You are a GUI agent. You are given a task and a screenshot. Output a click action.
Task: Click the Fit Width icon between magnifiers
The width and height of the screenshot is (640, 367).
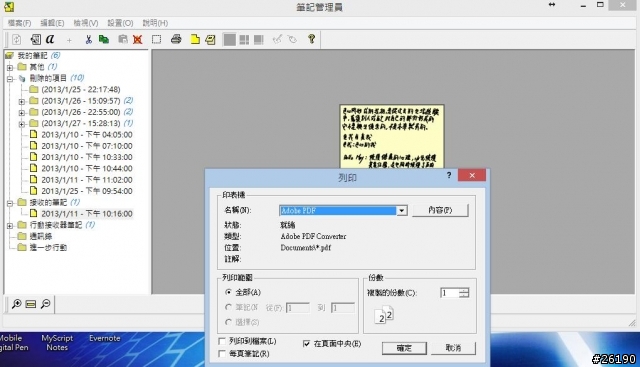[x=31, y=305]
